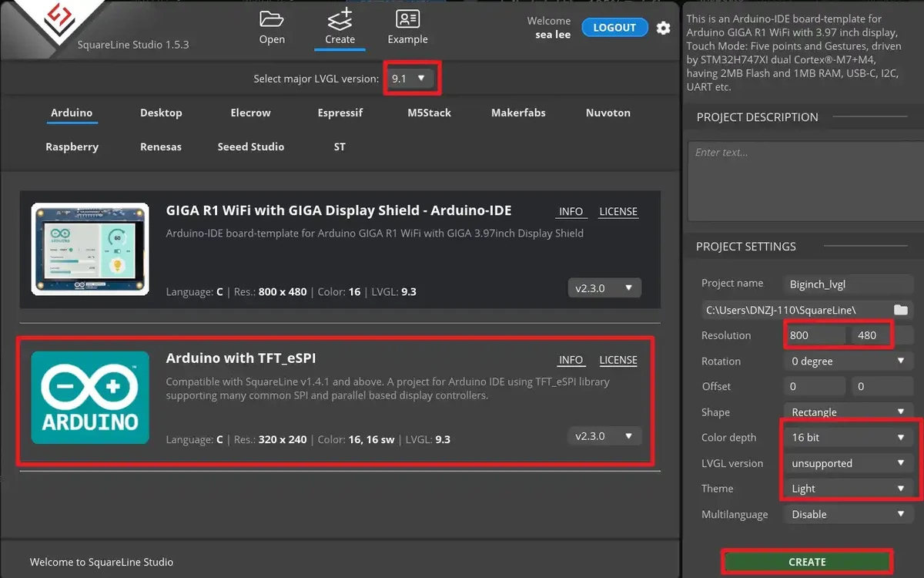This screenshot has height=578, width=924.
Task: Select the Raspberry vendor tab
Action: [x=72, y=146]
